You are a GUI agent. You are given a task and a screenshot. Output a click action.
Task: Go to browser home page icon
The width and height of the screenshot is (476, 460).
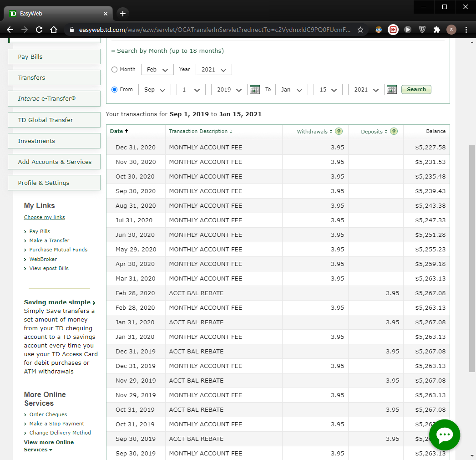point(54,30)
